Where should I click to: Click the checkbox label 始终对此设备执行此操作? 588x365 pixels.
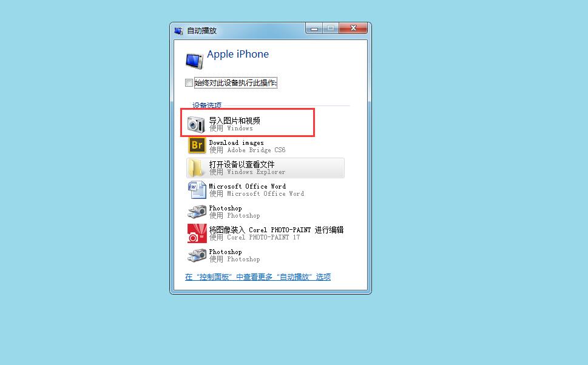[x=235, y=83]
